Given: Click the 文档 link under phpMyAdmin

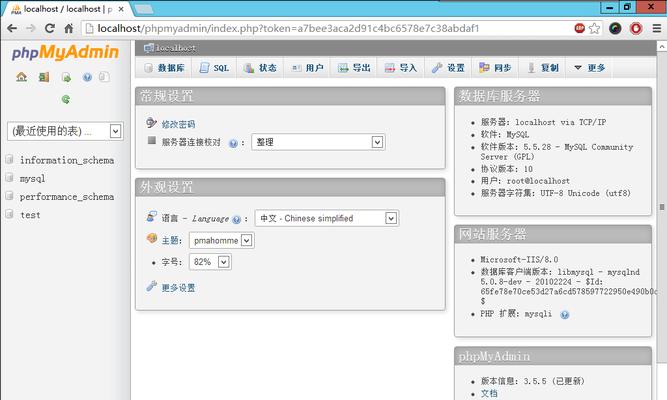Looking at the screenshot, I should 489,393.
